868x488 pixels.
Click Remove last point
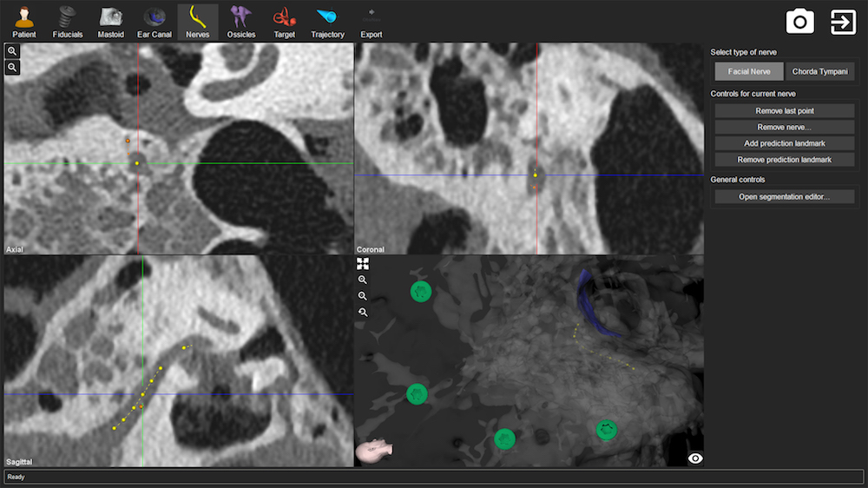(x=785, y=111)
